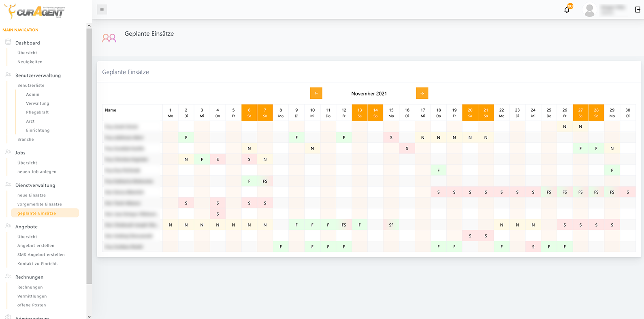Select geplante Einsätze menu item

point(37,213)
